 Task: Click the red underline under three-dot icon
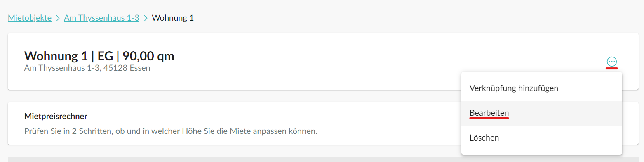[612, 69]
